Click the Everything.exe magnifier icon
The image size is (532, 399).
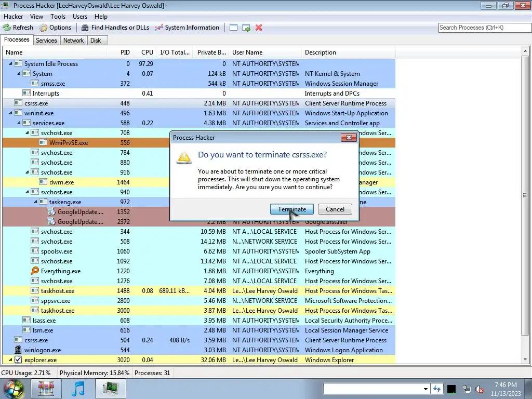coord(35,271)
